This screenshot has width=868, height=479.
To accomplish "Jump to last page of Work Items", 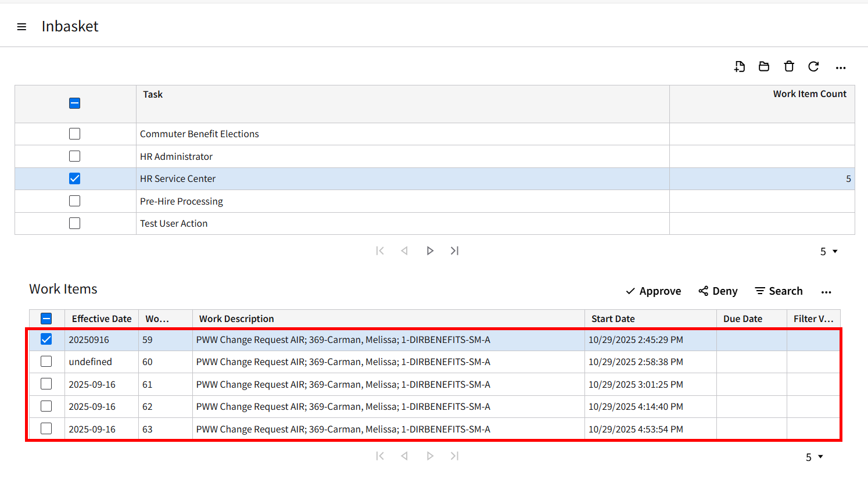I will click(x=454, y=456).
